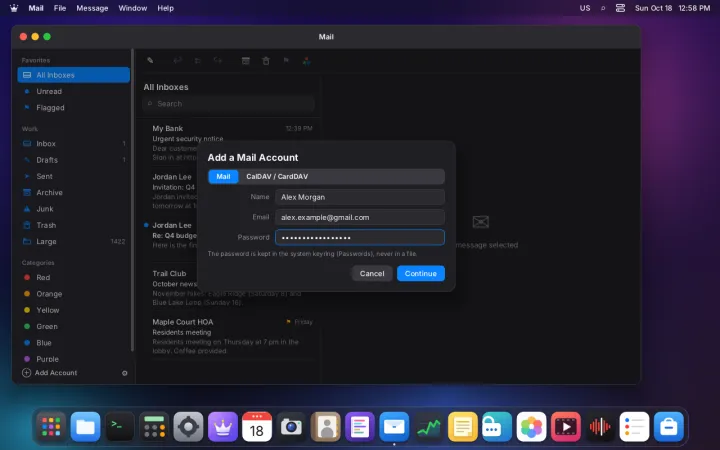Screen dimensions: 720x450
Task: Open the Drafts folder
Action: coord(73,160)
